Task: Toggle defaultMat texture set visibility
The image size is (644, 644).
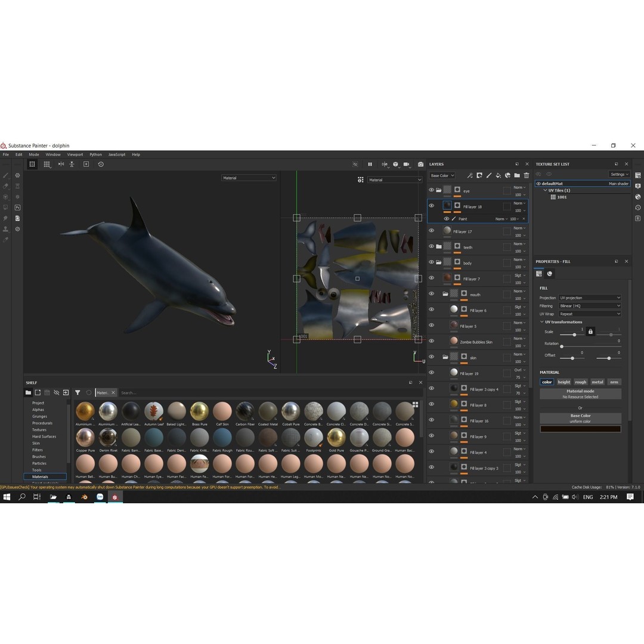Action: (x=538, y=184)
